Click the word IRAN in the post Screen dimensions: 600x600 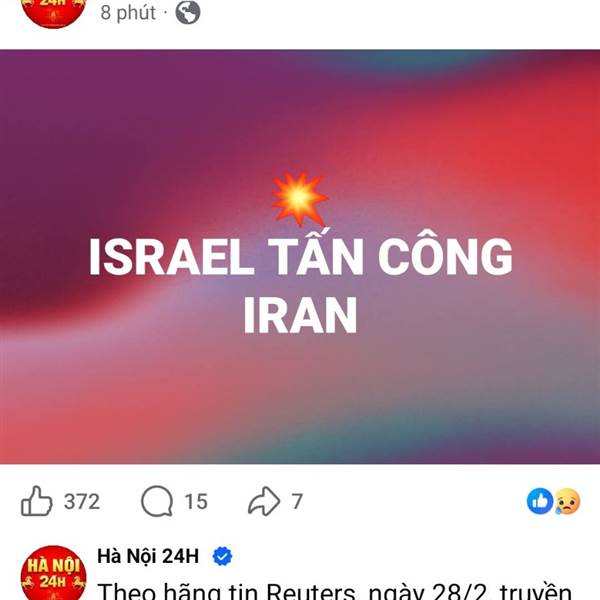point(300,316)
